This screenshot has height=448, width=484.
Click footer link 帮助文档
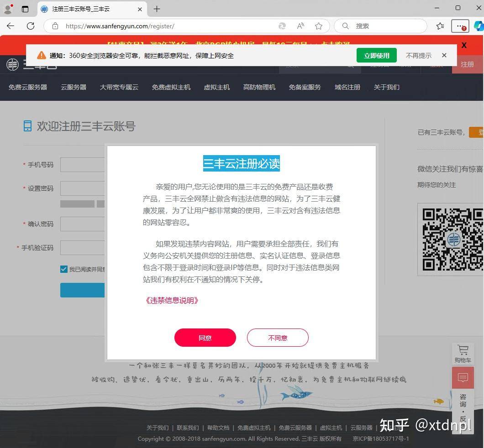[218, 427]
